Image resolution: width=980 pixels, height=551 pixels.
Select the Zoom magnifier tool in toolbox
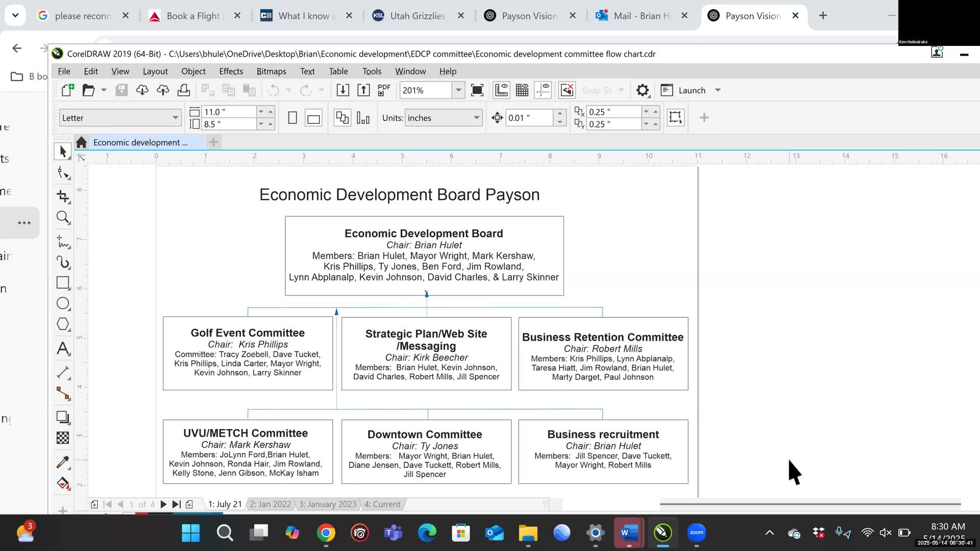[x=63, y=217]
